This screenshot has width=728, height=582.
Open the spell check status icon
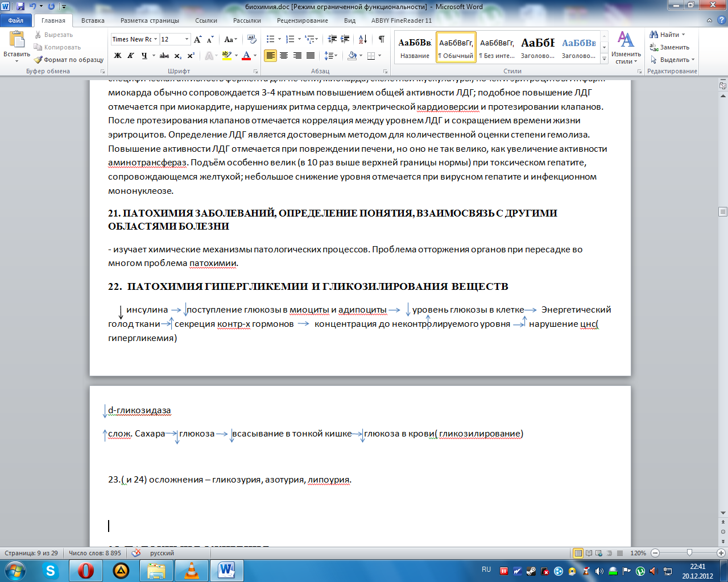[x=136, y=553]
